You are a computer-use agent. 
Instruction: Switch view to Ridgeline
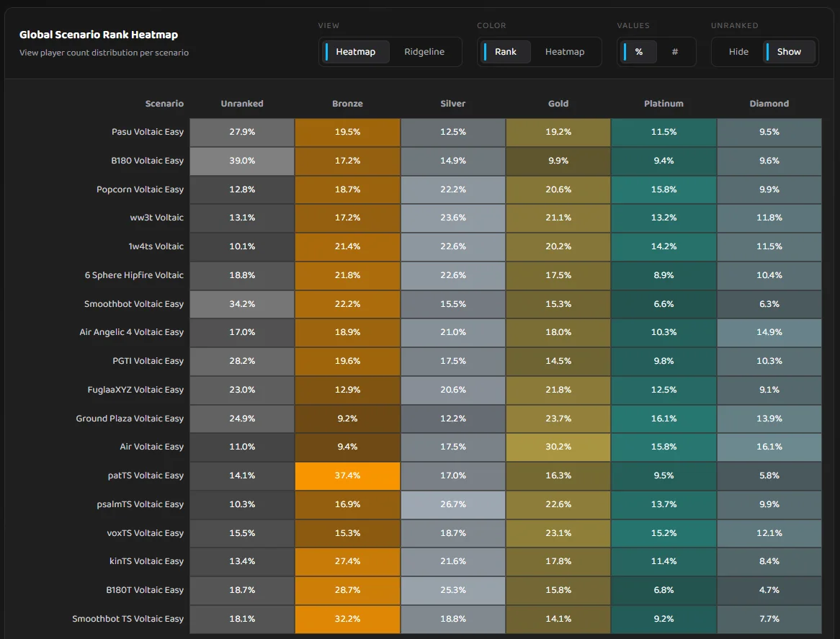pyautogui.click(x=425, y=51)
